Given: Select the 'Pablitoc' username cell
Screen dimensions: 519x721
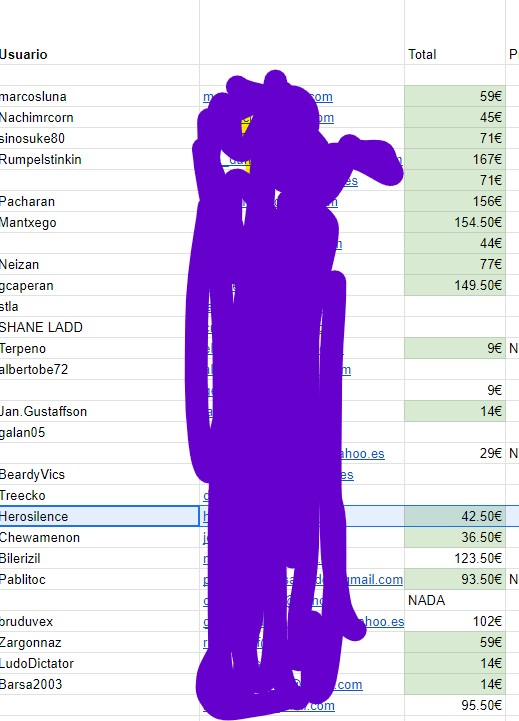Looking at the screenshot, I should (x=99, y=579).
